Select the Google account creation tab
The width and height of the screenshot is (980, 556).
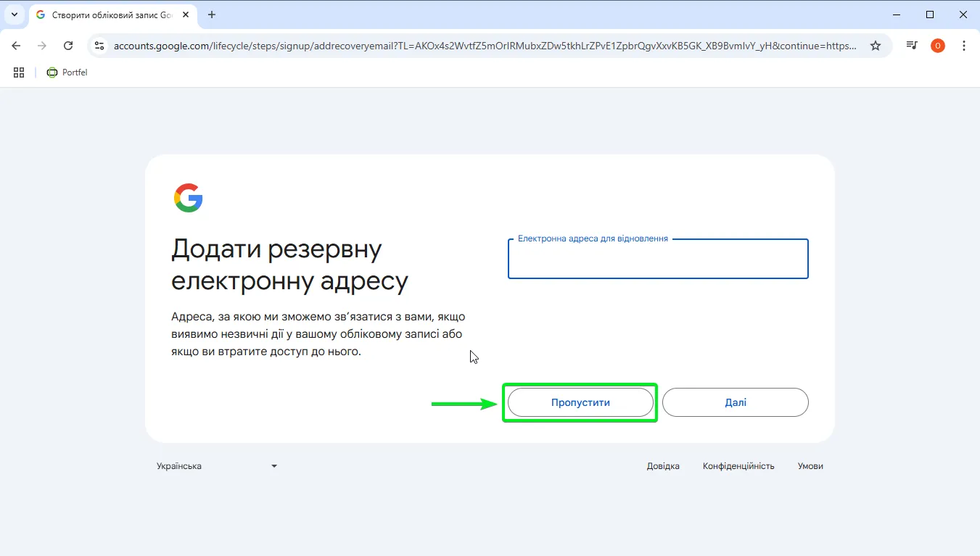pyautogui.click(x=112, y=14)
